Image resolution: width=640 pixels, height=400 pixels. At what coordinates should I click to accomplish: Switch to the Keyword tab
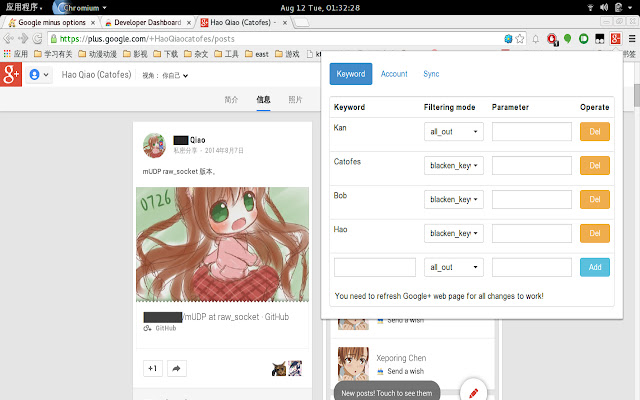tap(351, 74)
